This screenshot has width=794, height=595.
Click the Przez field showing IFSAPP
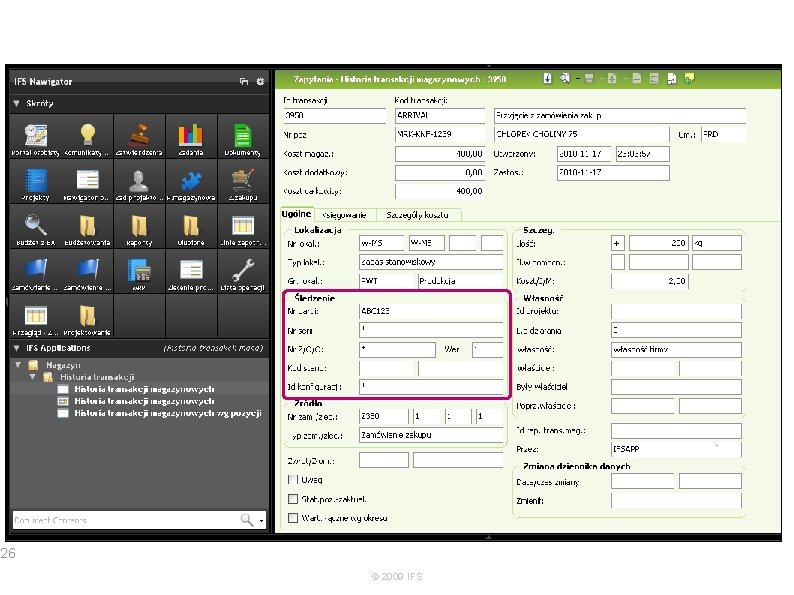pyautogui.click(x=676, y=449)
